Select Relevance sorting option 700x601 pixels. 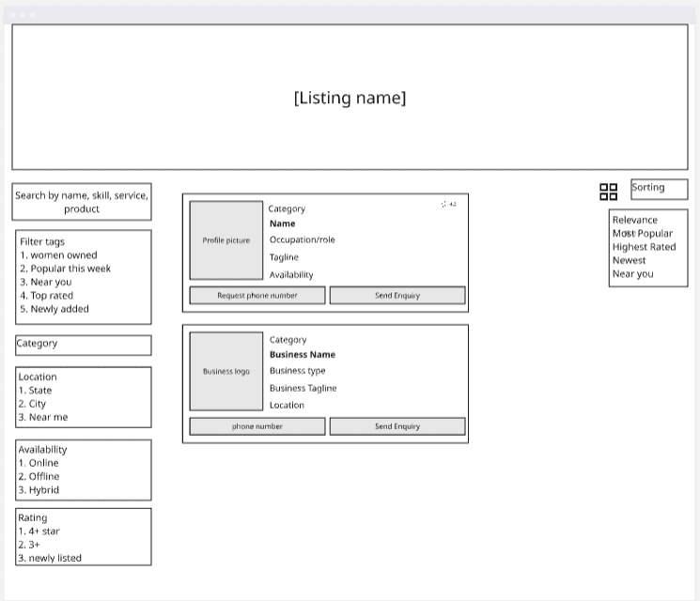click(635, 220)
